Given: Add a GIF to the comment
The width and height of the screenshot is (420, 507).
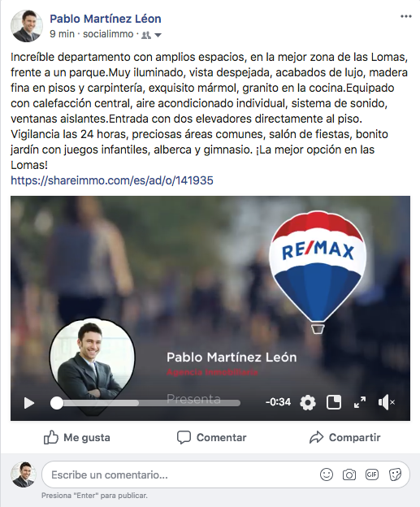Looking at the screenshot, I should click(x=372, y=474).
